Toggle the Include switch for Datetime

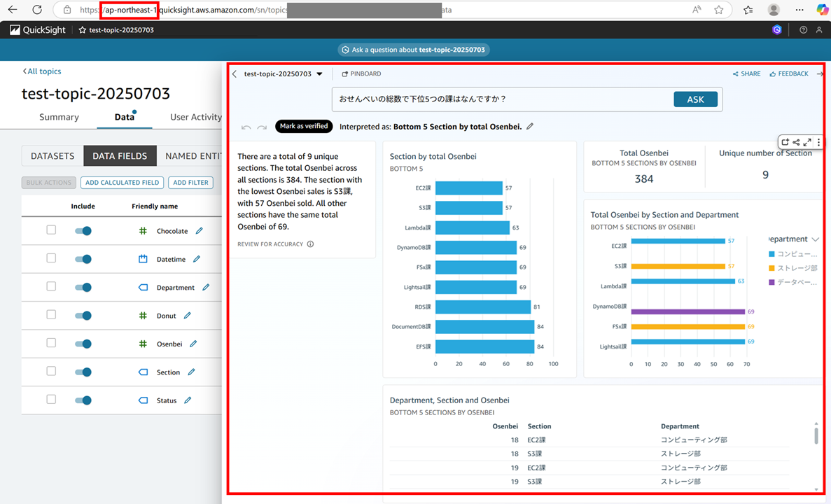click(83, 258)
